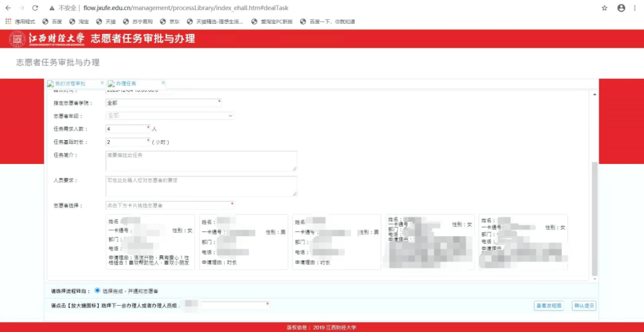Screen dimensions: 644x332
Task: Click the form's vertical scrollbar
Action: pyautogui.click(x=595, y=218)
